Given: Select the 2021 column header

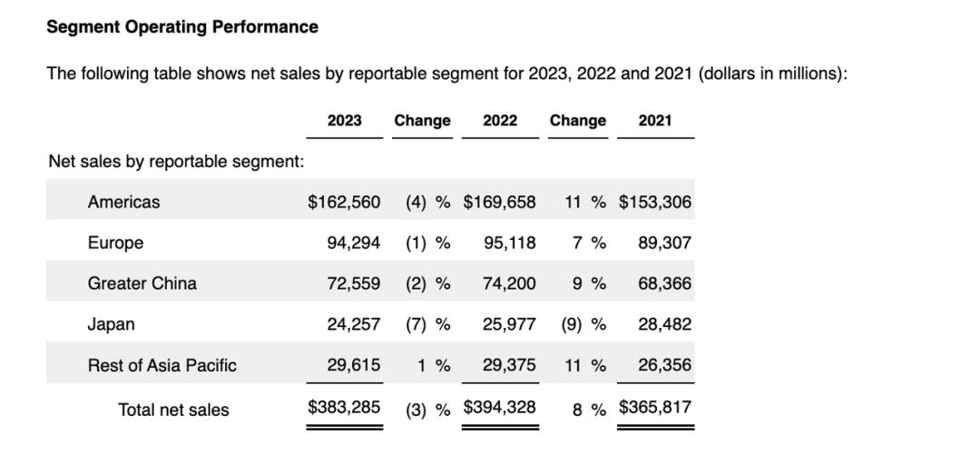Looking at the screenshot, I should (x=655, y=121).
